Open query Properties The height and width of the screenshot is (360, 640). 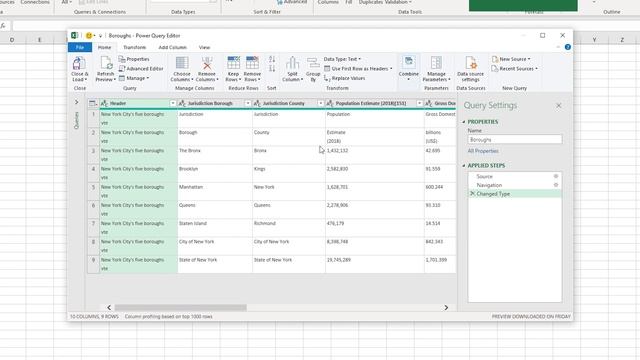(134, 59)
